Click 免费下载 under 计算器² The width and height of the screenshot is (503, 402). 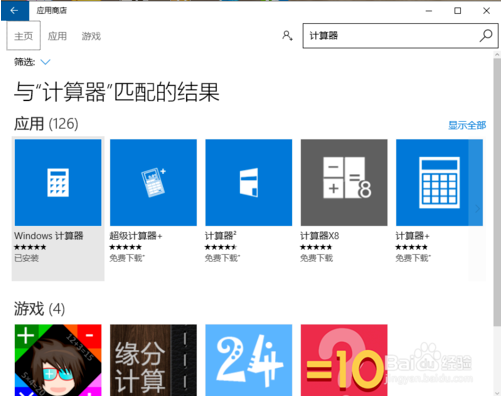pyautogui.click(x=222, y=258)
